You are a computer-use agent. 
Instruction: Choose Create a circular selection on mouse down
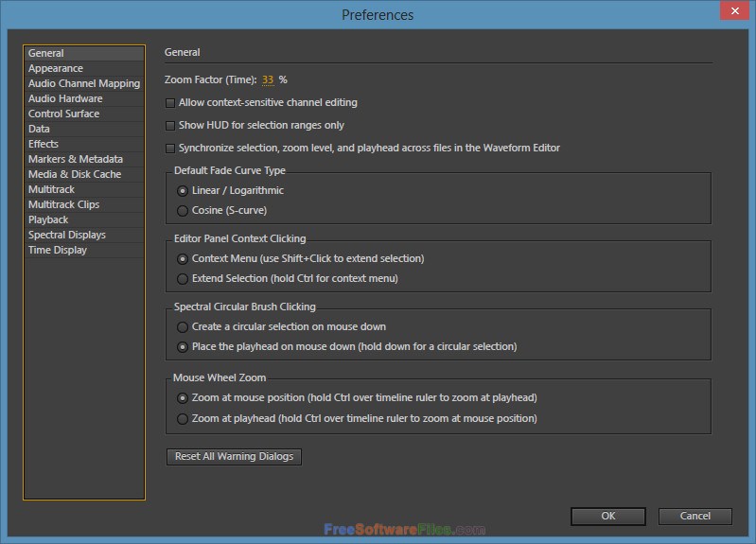point(183,327)
